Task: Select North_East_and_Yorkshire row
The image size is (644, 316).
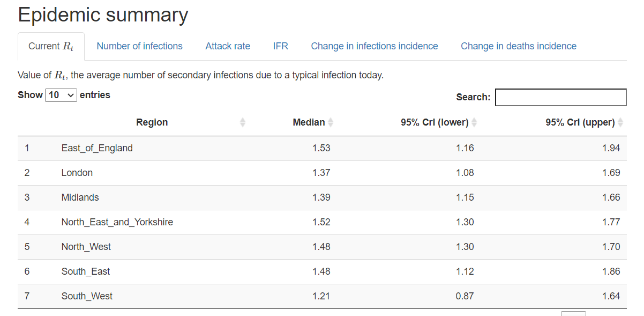Action: (117, 222)
